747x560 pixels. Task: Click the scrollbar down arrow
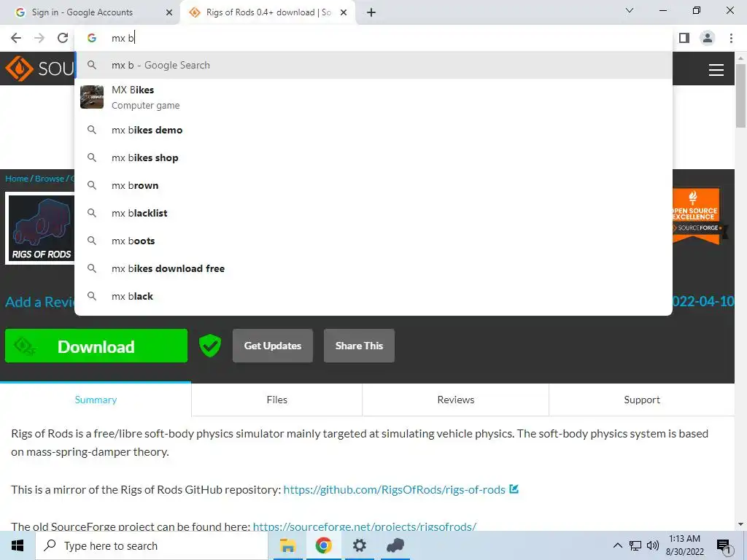[740, 524]
